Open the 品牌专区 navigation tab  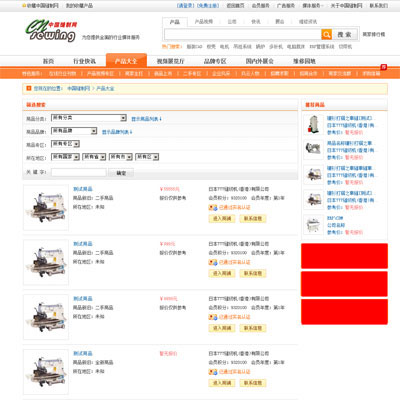pyautogui.click(x=215, y=61)
